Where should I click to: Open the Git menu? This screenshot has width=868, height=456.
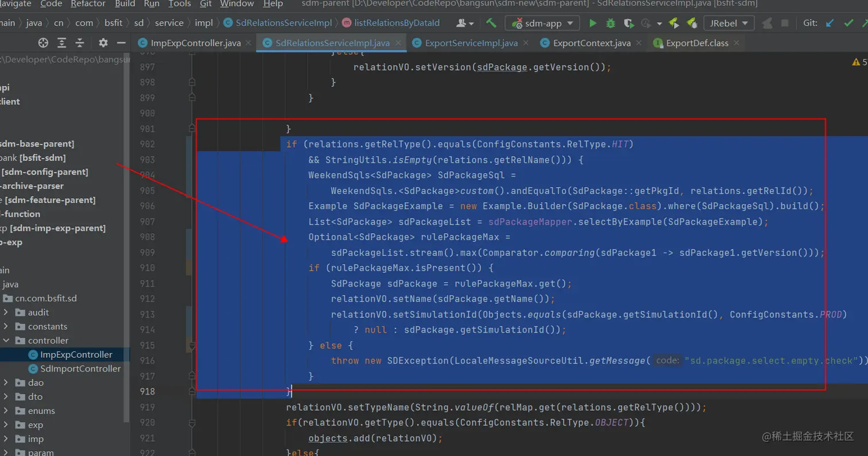(206, 4)
